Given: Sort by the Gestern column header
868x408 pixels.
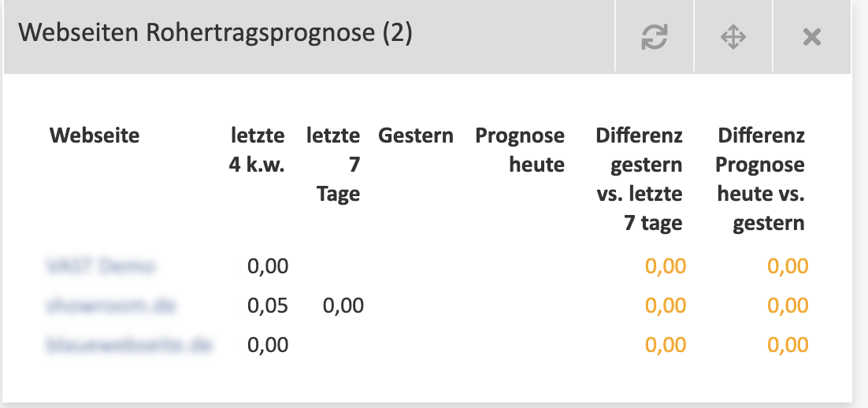Looking at the screenshot, I should 416,135.
